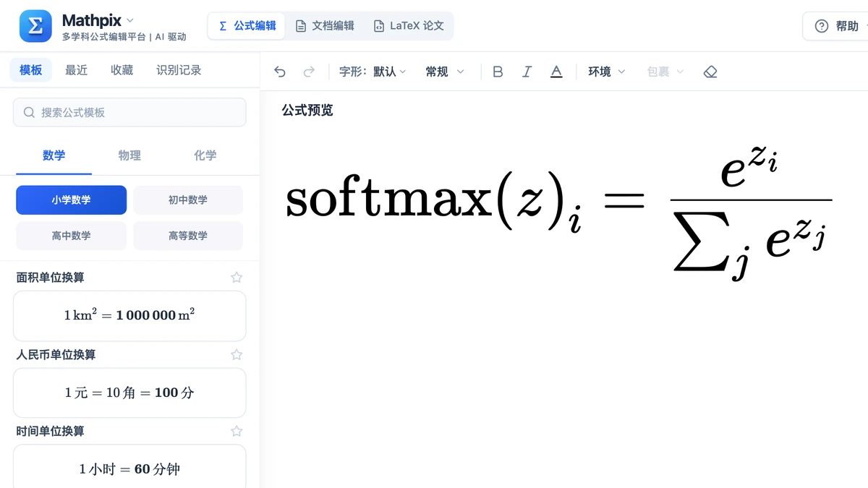Select the 化学 subject tab

(x=205, y=155)
